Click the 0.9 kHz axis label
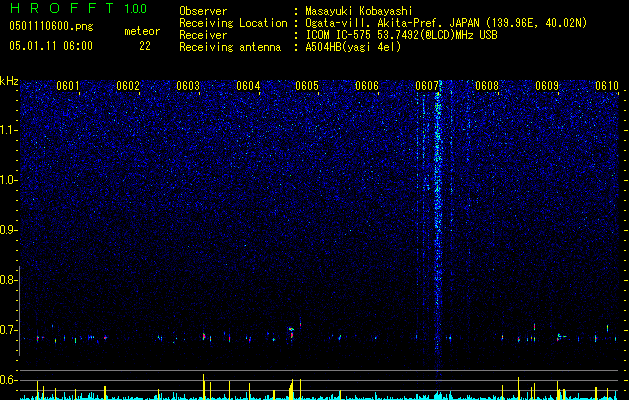Viewport: 629px width, 400px height. point(9,230)
